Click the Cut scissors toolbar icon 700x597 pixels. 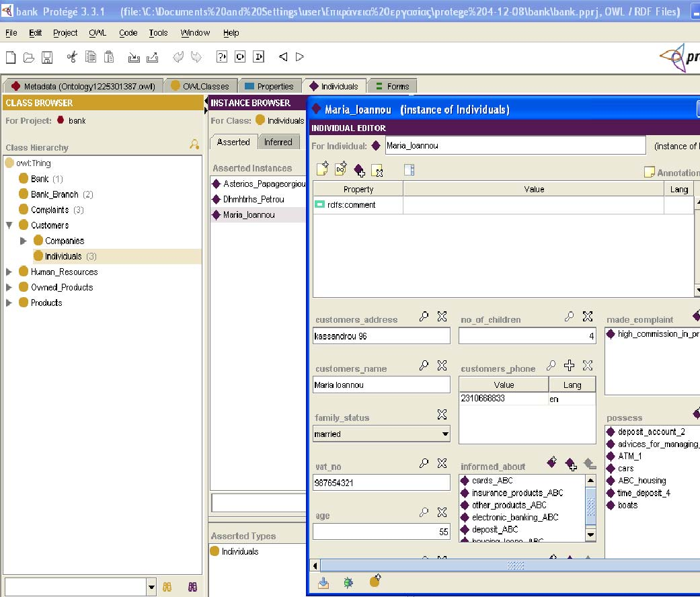[72, 56]
